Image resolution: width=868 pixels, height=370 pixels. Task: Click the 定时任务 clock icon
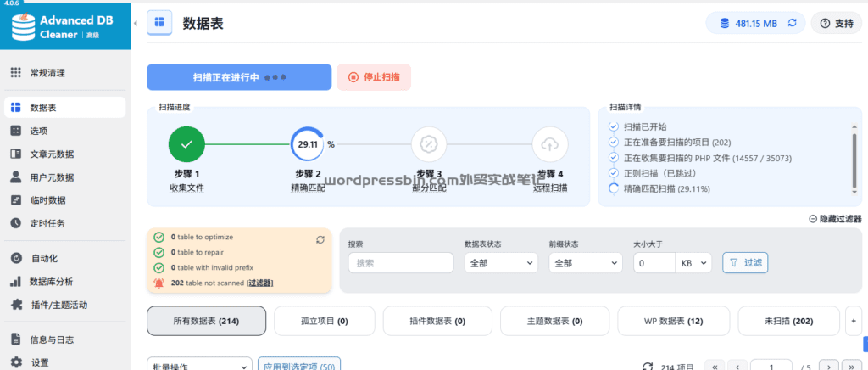(x=15, y=223)
